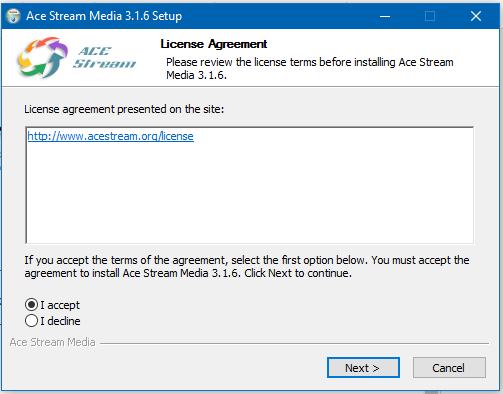Click the Ace Stream installer title bar icon
Image resolution: width=503 pixels, height=394 pixels.
tap(13, 16)
